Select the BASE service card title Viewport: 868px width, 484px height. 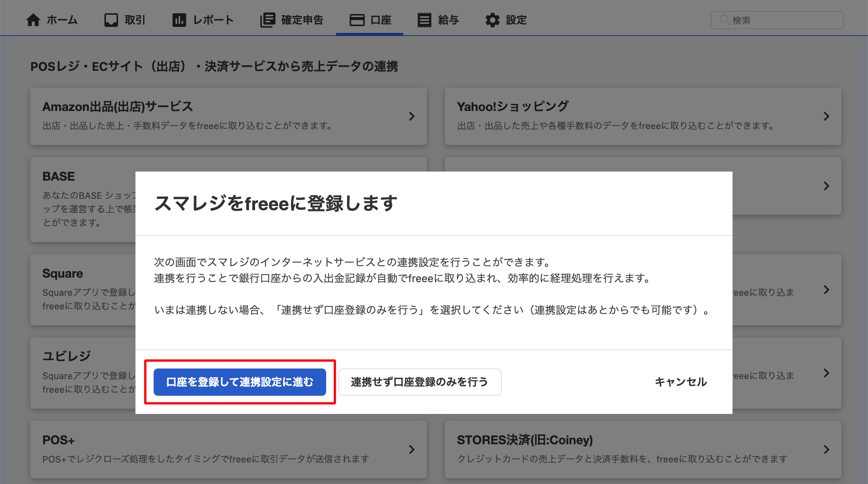pos(59,176)
